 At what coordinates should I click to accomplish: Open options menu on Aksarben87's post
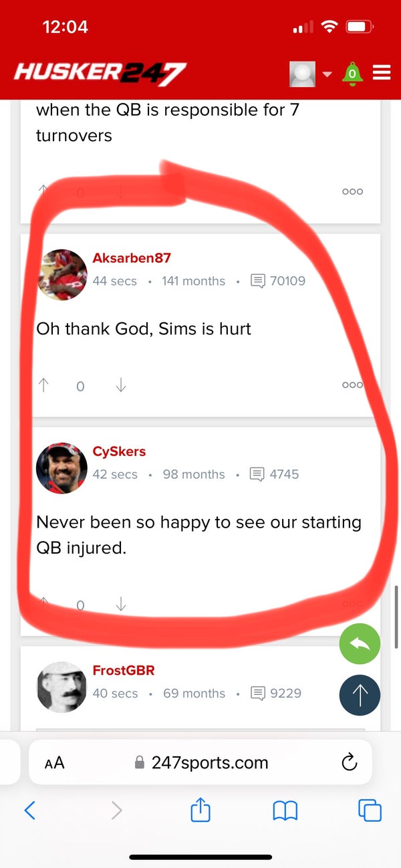click(352, 385)
